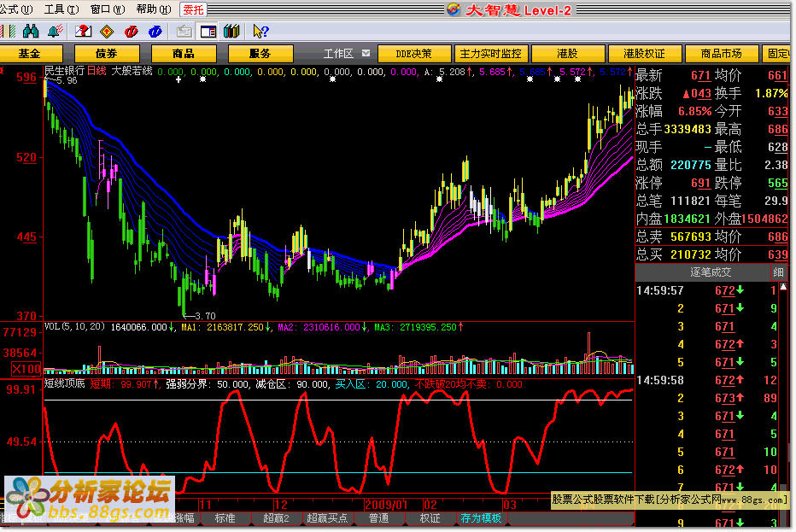Image resolution: width=796 pixels, height=532 pixels.
Task: Click the 12 month marker on time axis
Action: point(281,505)
